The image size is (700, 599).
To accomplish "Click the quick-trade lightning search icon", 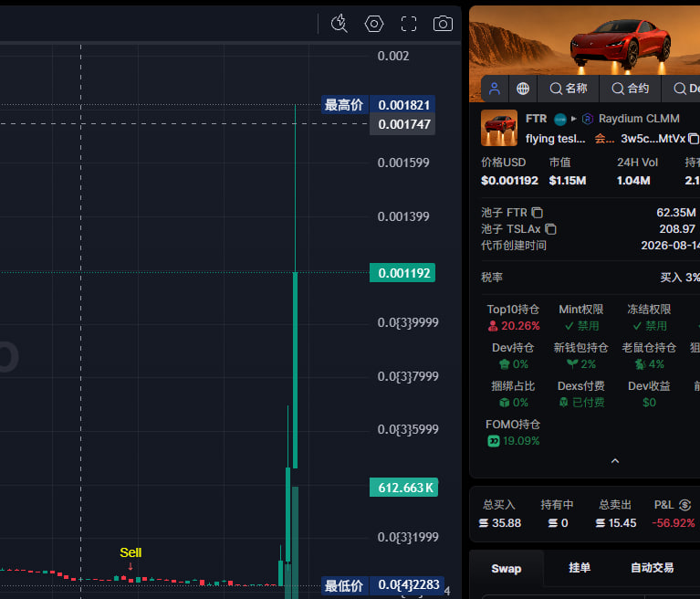I will click(x=340, y=23).
